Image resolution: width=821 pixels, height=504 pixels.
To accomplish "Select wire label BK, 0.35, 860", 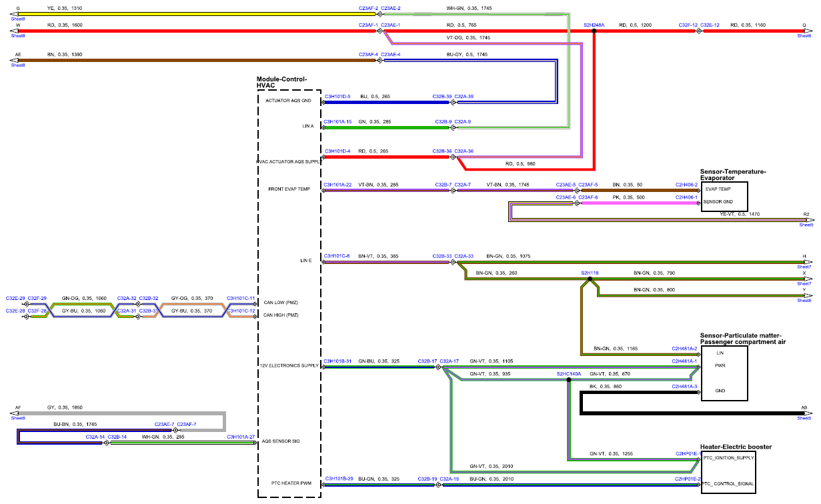I will (606, 386).
